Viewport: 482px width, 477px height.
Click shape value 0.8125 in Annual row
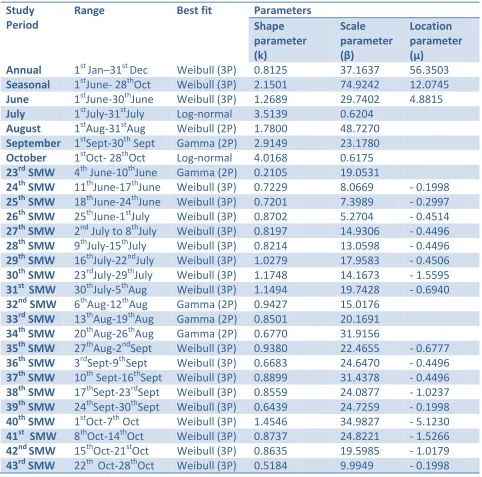(x=270, y=70)
